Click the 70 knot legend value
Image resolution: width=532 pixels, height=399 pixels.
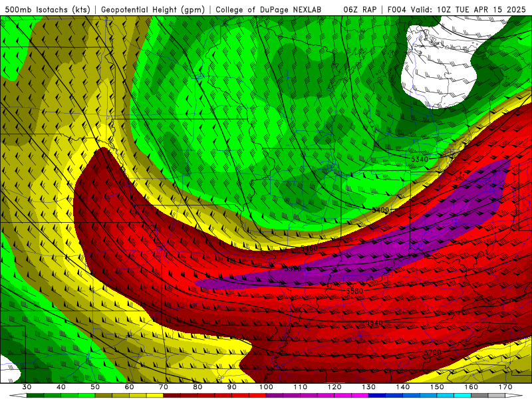164,387
